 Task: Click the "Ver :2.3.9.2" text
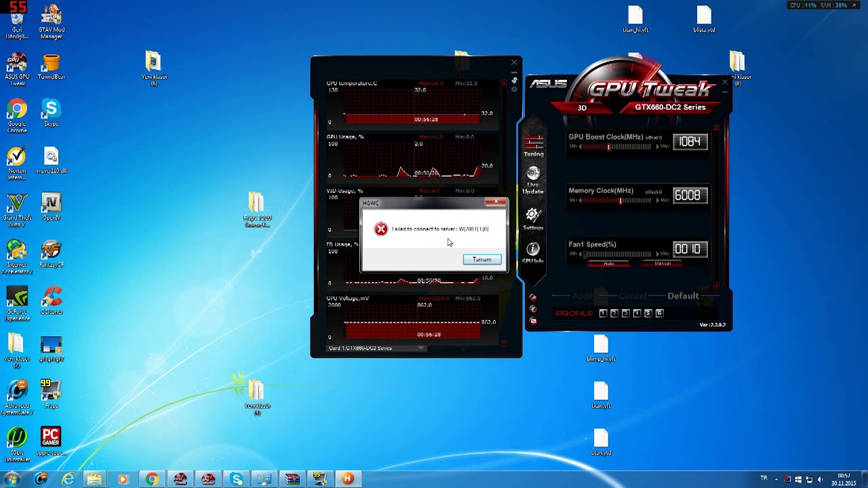click(x=712, y=325)
